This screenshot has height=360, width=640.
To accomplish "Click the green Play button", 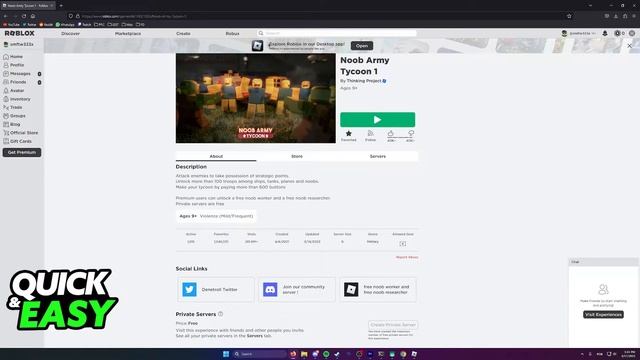I will click(x=378, y=120).
